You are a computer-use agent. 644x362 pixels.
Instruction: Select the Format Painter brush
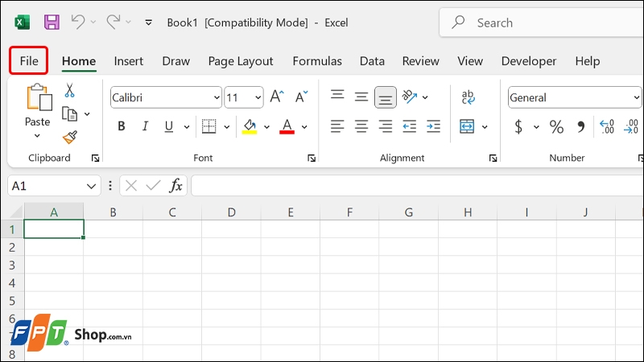[x=70, y=137]
